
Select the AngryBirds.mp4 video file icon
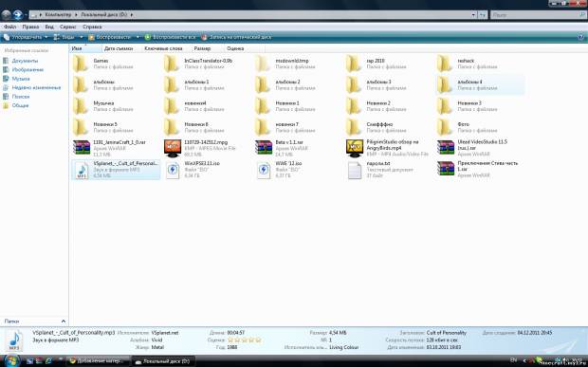coord(355,148)
